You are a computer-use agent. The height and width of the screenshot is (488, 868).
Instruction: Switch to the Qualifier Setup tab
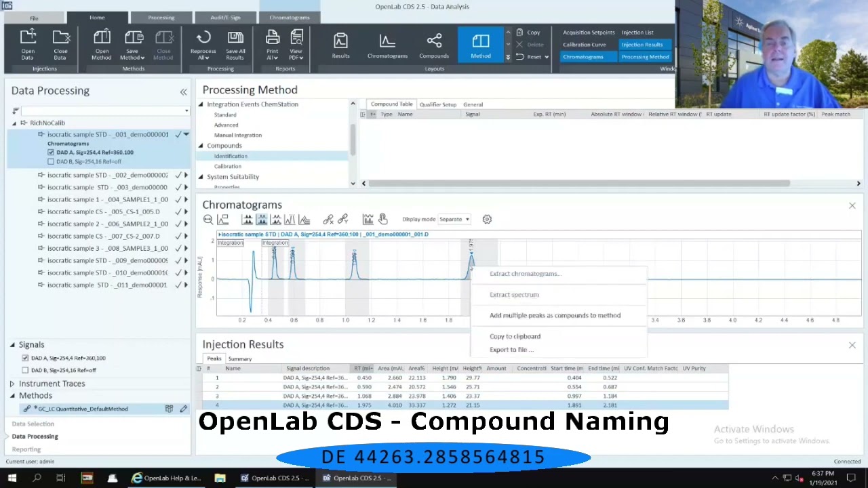coord(438,104)
